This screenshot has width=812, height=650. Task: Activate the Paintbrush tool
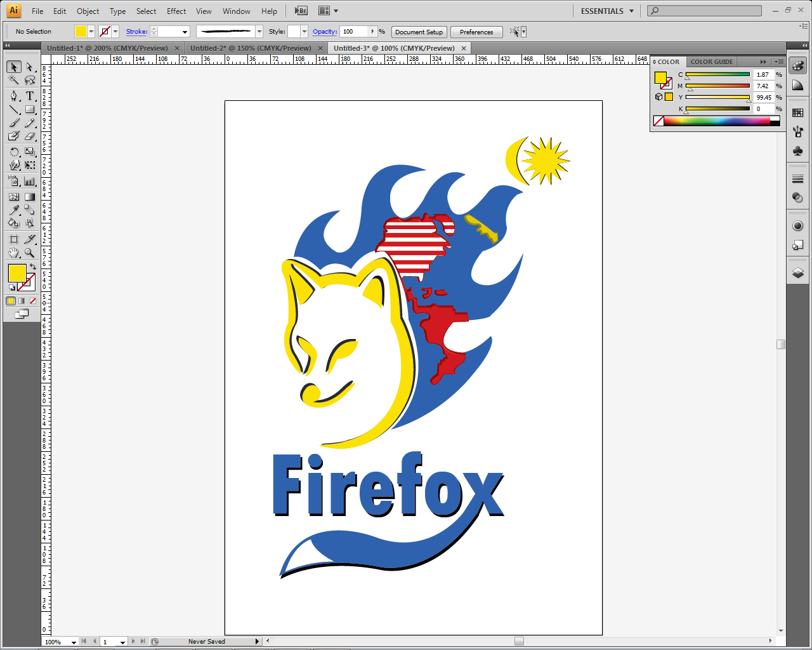tap(14, 123)
